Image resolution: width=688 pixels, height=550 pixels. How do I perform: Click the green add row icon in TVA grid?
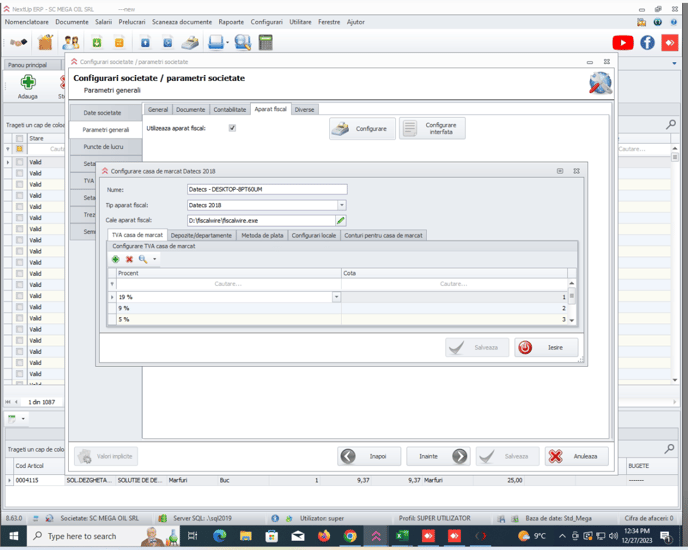(x=116, y=259)
